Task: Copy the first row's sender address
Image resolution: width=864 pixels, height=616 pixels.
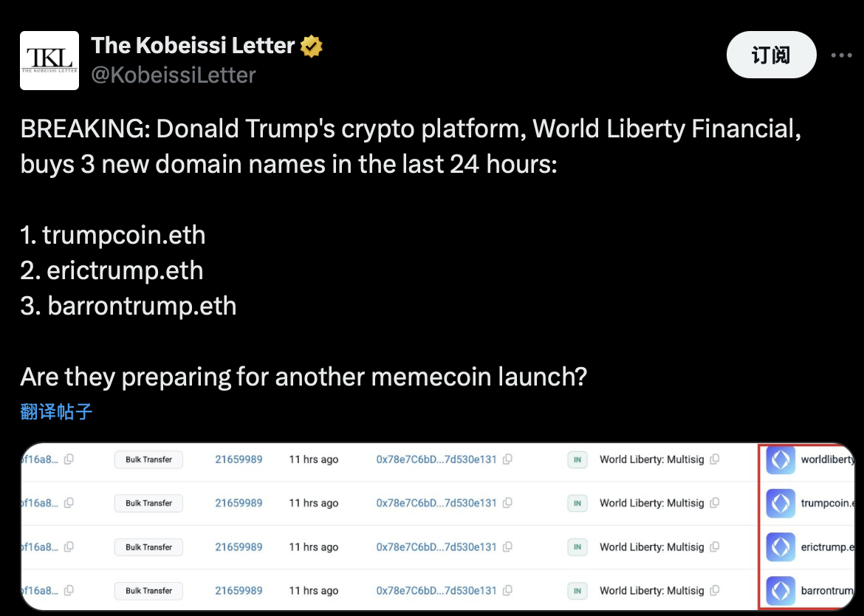Action: coord(507,459)
